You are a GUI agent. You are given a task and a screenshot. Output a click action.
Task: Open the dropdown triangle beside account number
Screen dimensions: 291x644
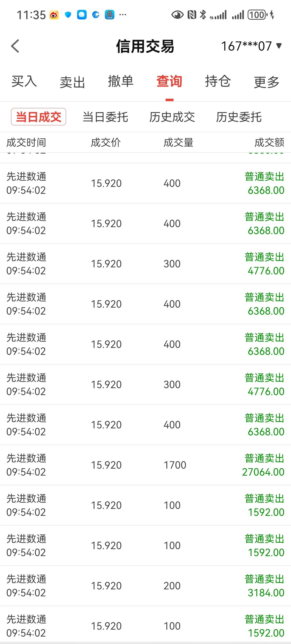tap(279, 46)
